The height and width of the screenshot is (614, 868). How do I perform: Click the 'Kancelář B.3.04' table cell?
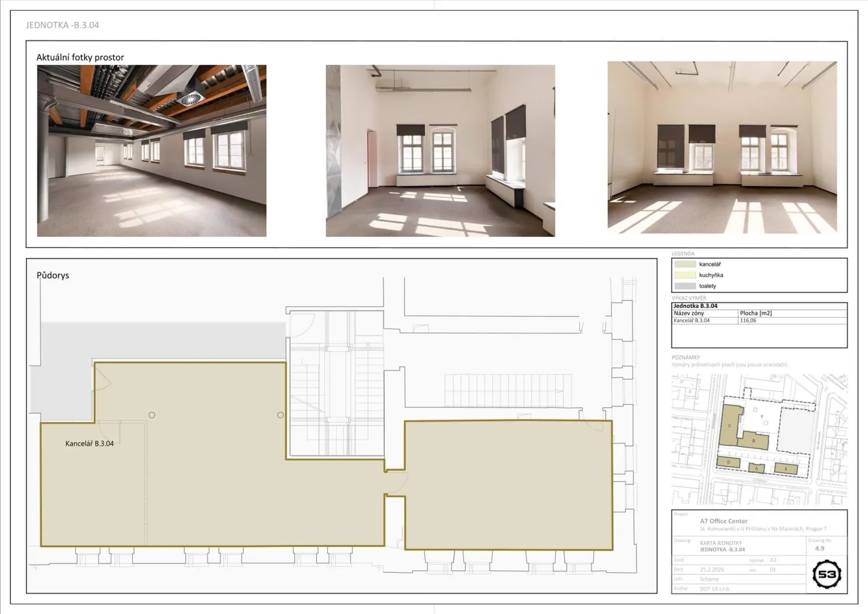coord(692,321)
